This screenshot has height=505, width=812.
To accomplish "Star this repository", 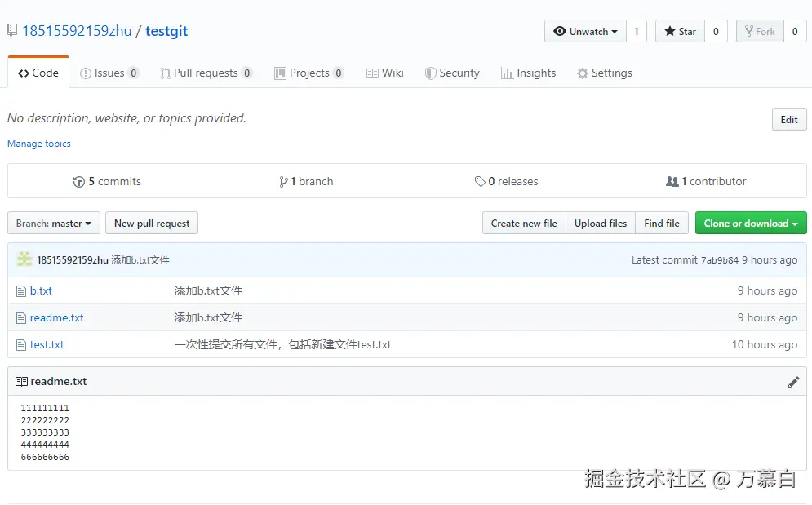I will click(x=680, y=32).
